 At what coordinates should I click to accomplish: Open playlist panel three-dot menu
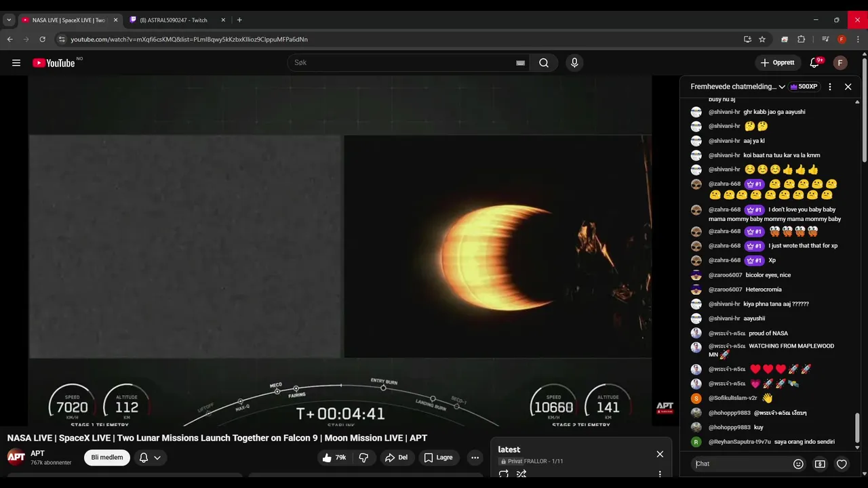coord(660,474)
